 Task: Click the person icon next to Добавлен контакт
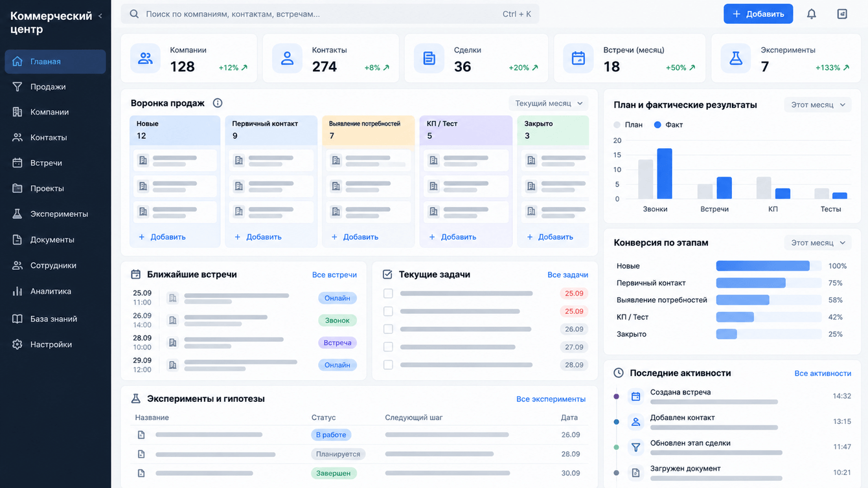coord(635,422)
